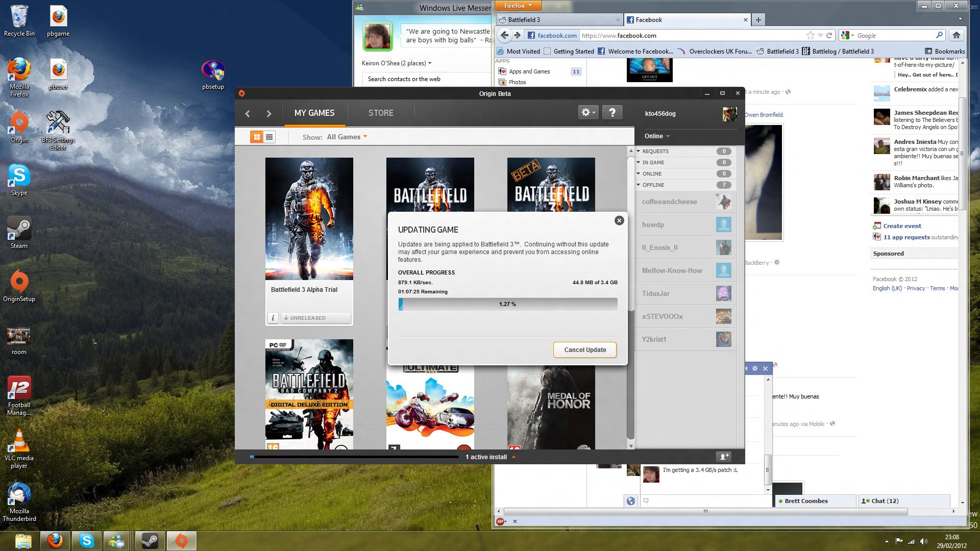
Task: Close the Updating Game dialog
Action: coord(619,220)
